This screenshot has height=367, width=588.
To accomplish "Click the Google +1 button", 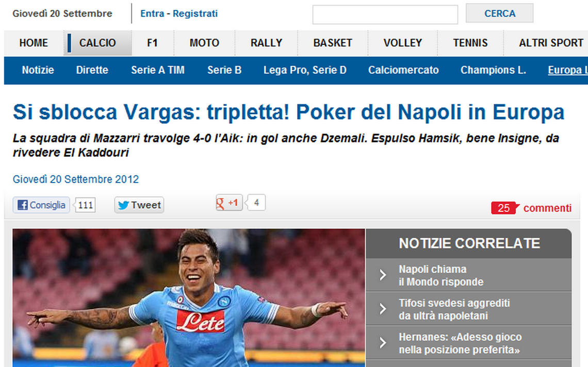I will pos(229,203).
